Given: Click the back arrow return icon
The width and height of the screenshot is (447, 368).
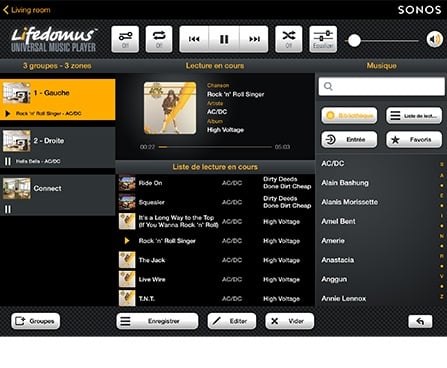Looking at the screenshot, I should point(420,321).
